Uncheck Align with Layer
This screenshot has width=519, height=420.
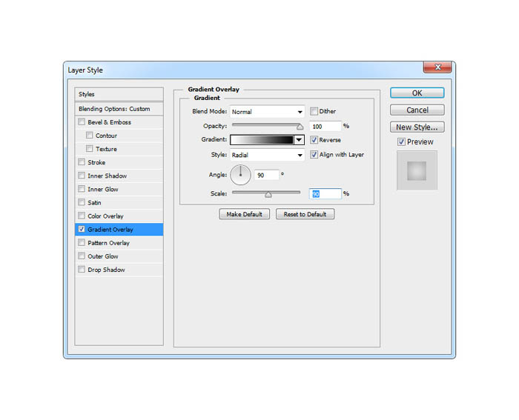click(314, 154)
